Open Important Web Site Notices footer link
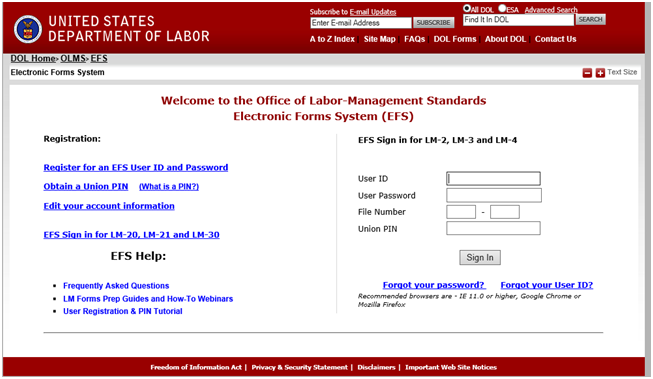 451,367
